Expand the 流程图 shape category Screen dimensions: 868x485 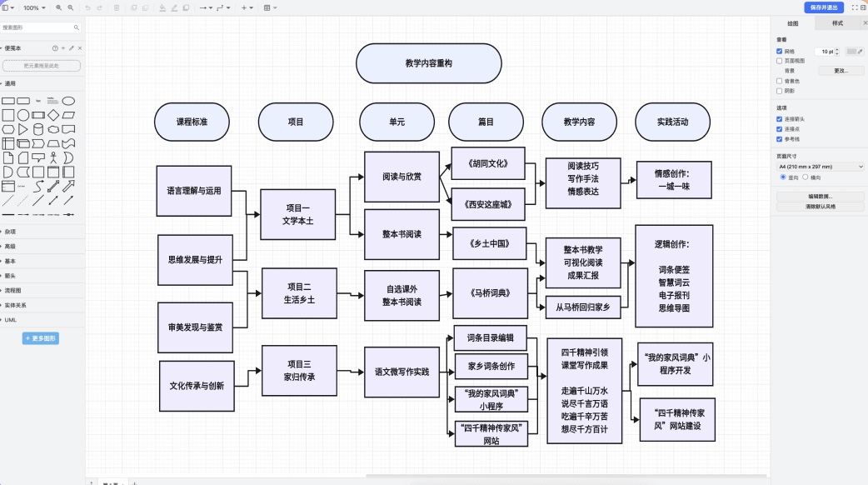[42, 290]
